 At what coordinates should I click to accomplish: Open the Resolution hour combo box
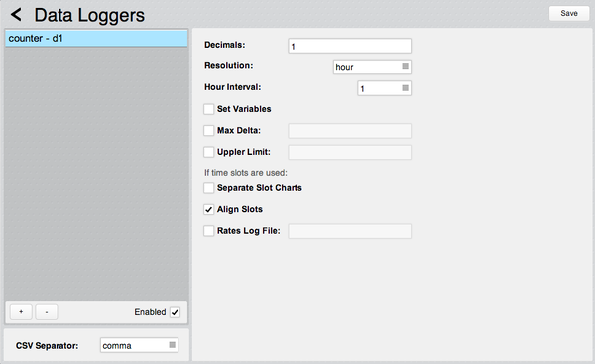[372, 67]
